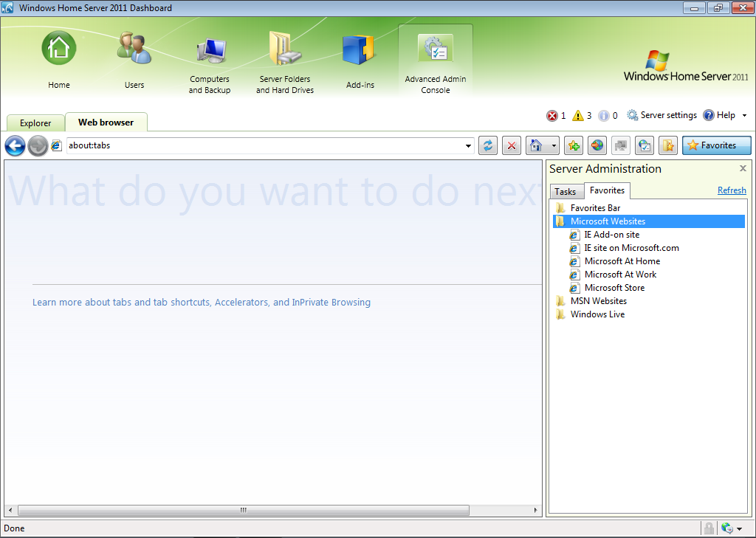Select the Web browser tab
Screen dimensions: 756x538
coord(106,122)
